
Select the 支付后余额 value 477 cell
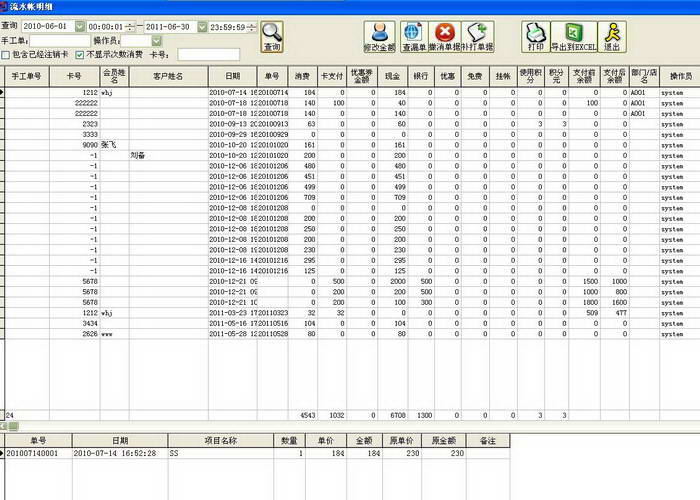(x=614, y=313)
